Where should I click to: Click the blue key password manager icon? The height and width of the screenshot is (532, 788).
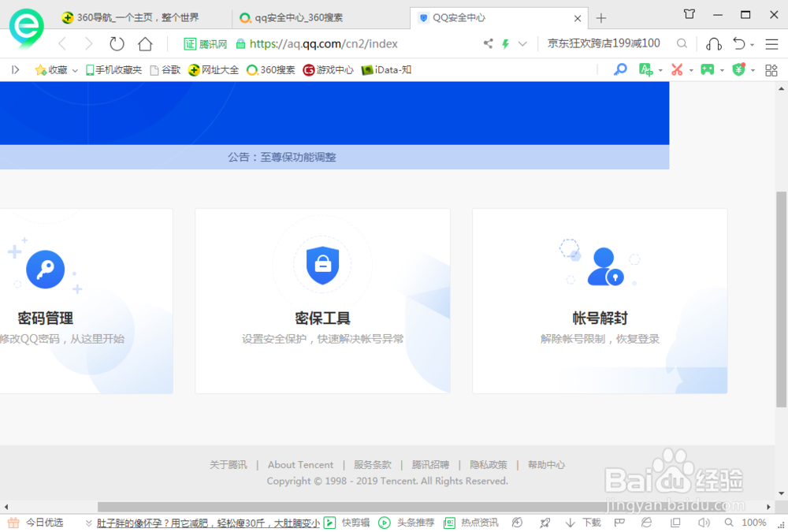tap(620, 70)
